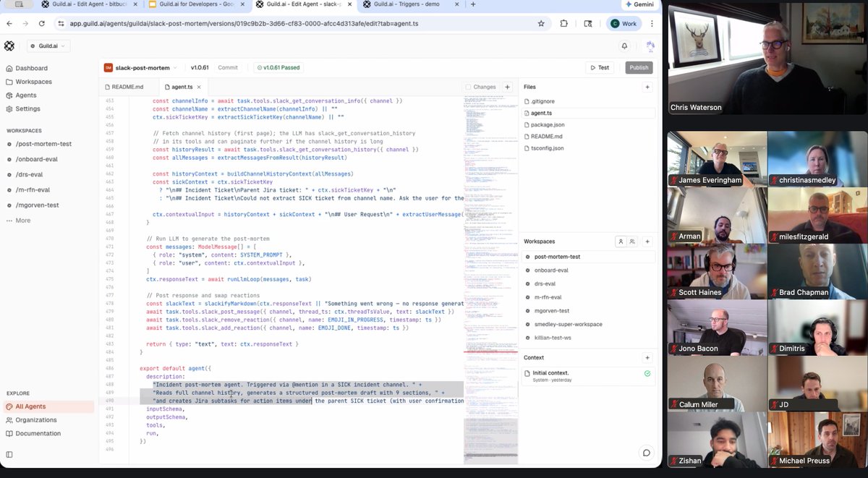Click the code minimap overview
This screenshot has width=868, height=478.
point(490,278)
